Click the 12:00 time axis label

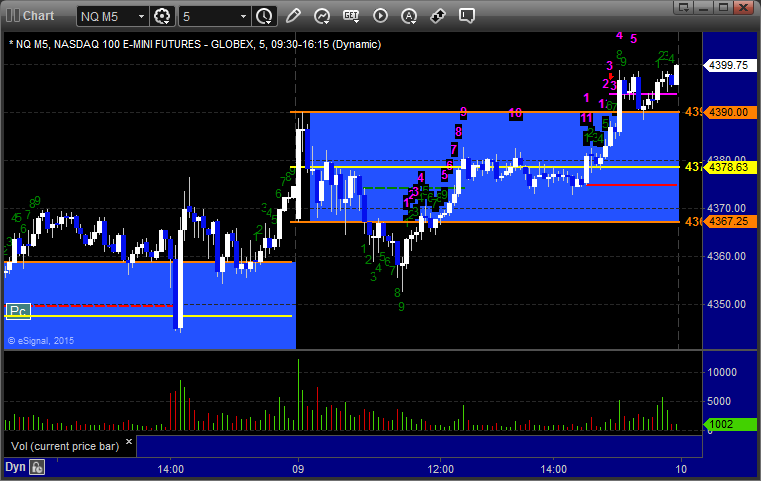click(x=441, y=469)
